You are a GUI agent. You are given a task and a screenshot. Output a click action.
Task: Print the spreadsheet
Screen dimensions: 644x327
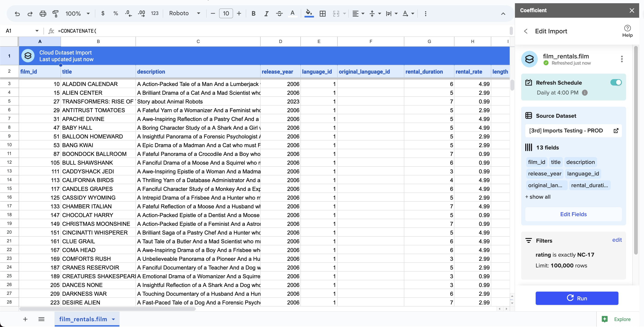coord(43,14)
